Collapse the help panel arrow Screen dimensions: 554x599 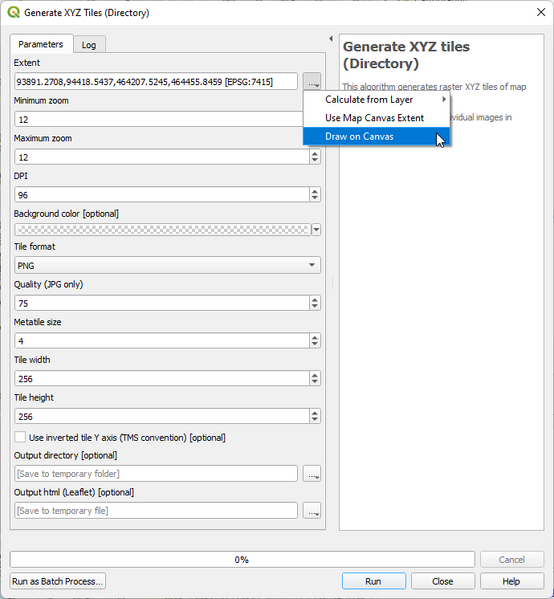331,39
